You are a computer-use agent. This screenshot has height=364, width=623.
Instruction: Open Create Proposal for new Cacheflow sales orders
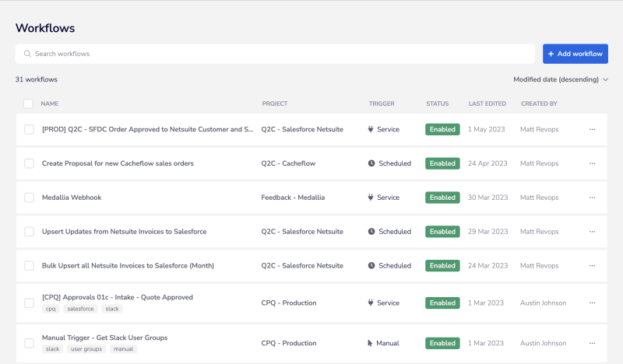click(118, 163)
